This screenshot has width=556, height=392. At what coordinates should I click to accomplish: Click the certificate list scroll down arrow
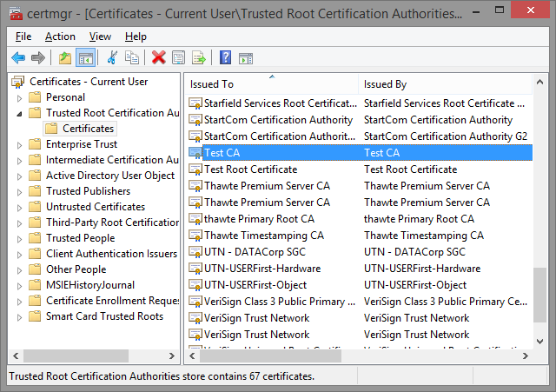click(539, 342)
